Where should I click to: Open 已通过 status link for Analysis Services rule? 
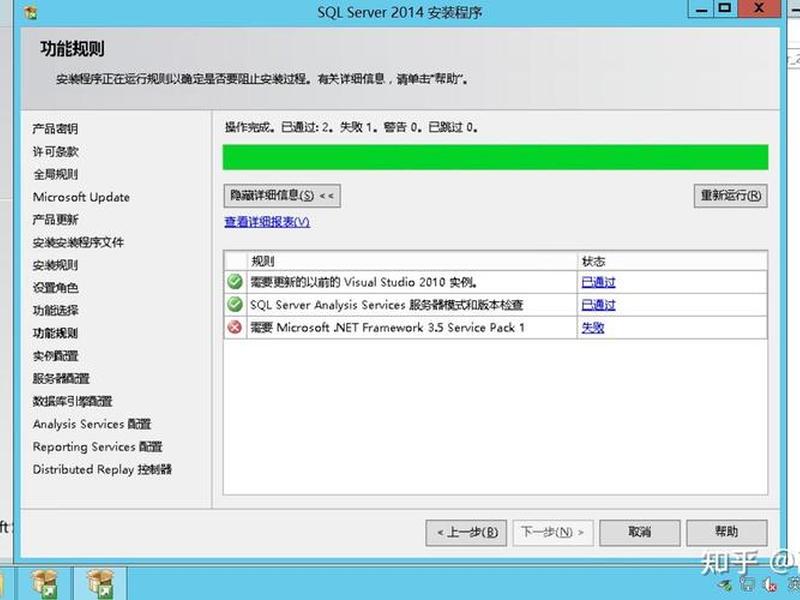coord(598,305)
